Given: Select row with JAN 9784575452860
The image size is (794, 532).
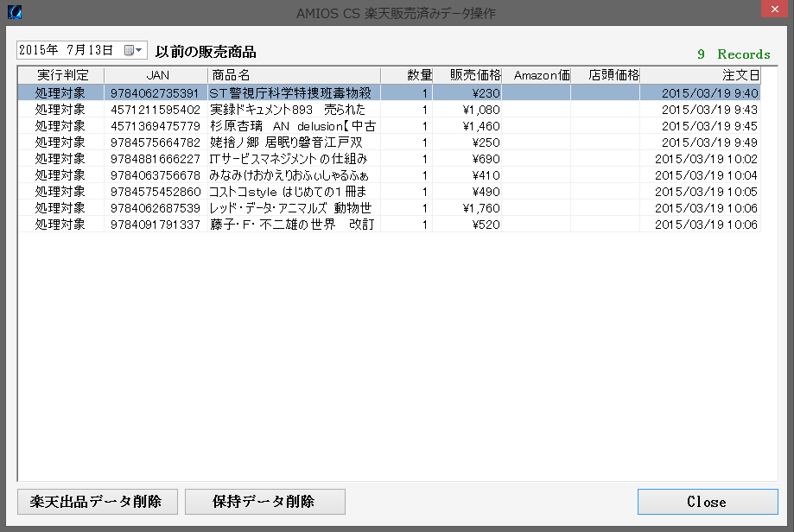Looking at the screenshot, I should click(x=389, y=192).
